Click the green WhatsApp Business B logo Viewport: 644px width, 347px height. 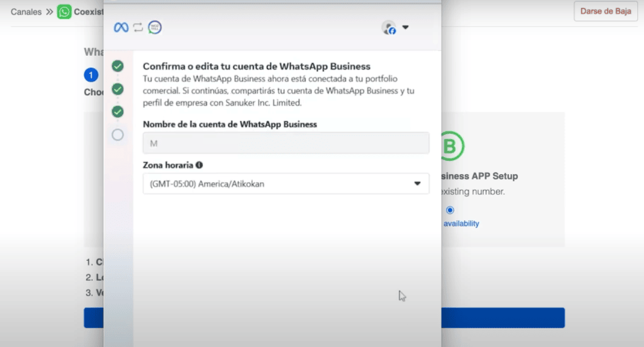click(x=452, y=146)
